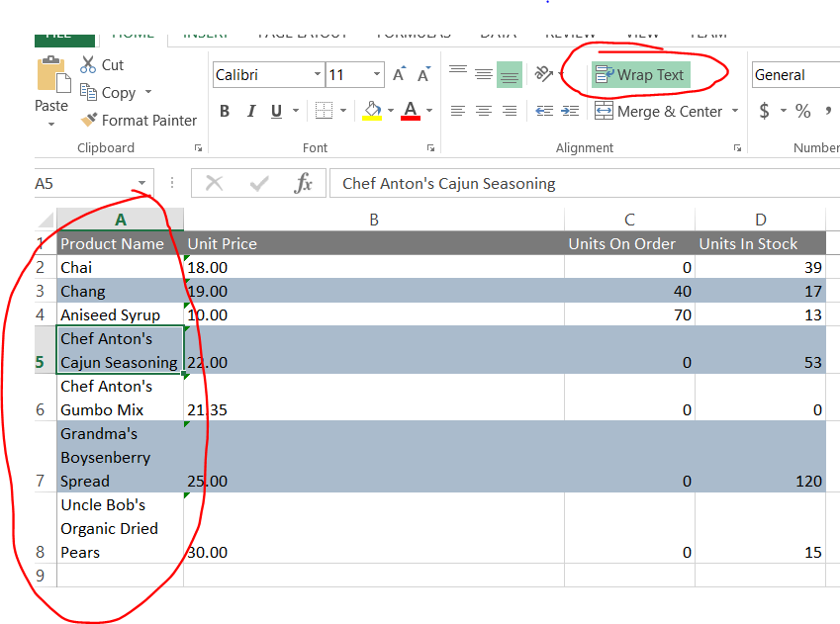Click the Copy icon
The height and width of the screenshot is (624, 840).
click(86, 92)
